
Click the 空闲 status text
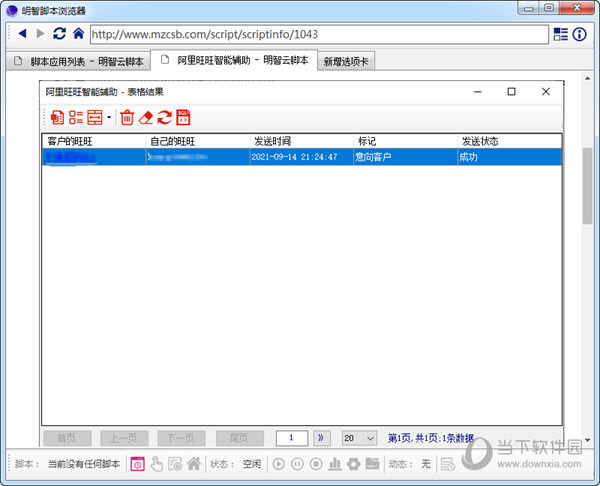[x=252, y=464]
